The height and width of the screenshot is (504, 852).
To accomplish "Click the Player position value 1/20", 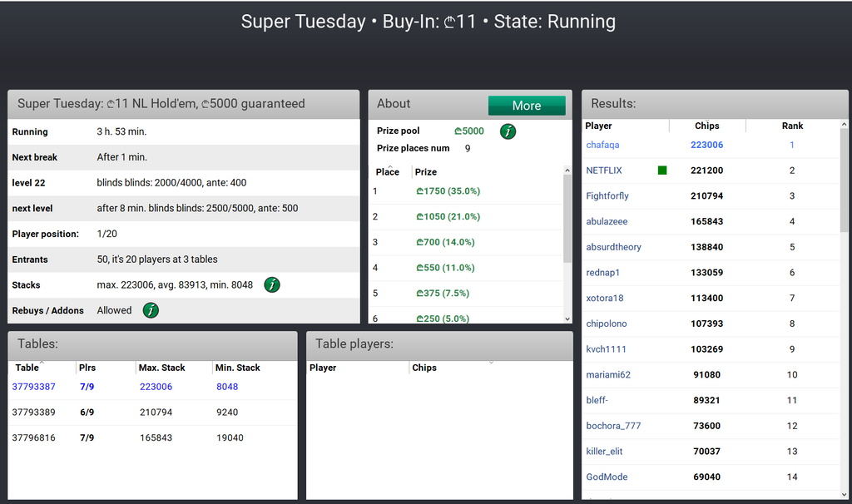I will pyautogui.click(x=107, y=234).
